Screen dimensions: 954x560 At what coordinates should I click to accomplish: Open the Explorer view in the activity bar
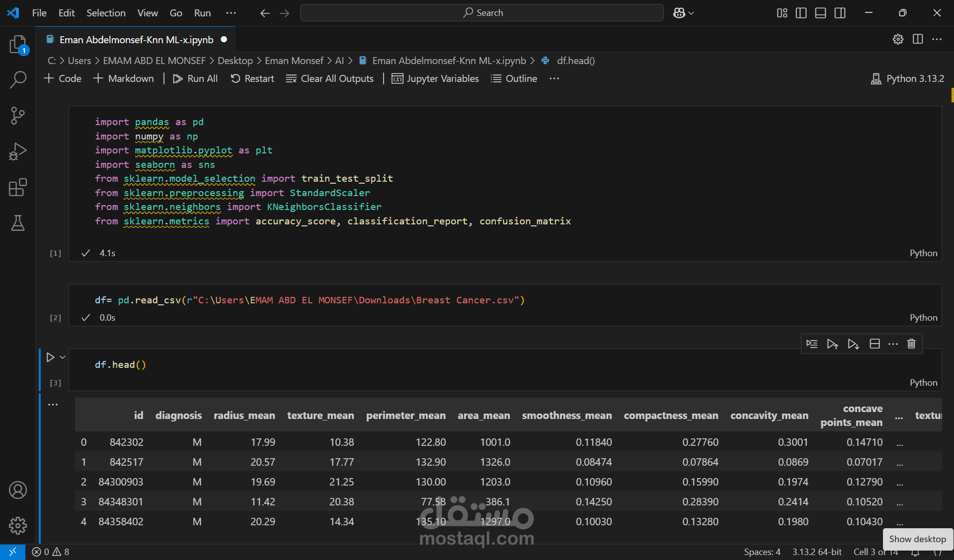[18, 45]
